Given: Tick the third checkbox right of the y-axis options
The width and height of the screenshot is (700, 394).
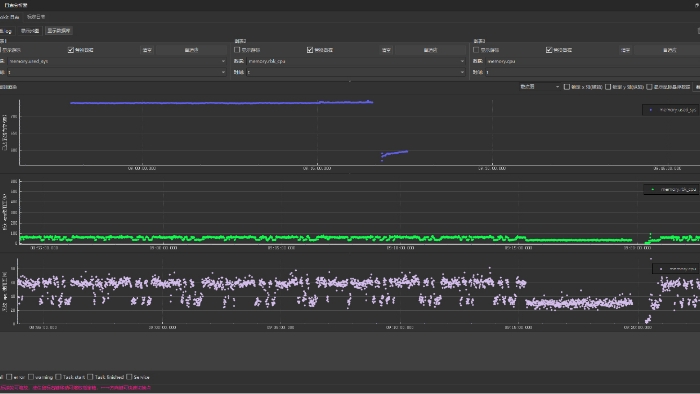Looking at the screenshot, I should pyautogui.click(x=649, y=87).
